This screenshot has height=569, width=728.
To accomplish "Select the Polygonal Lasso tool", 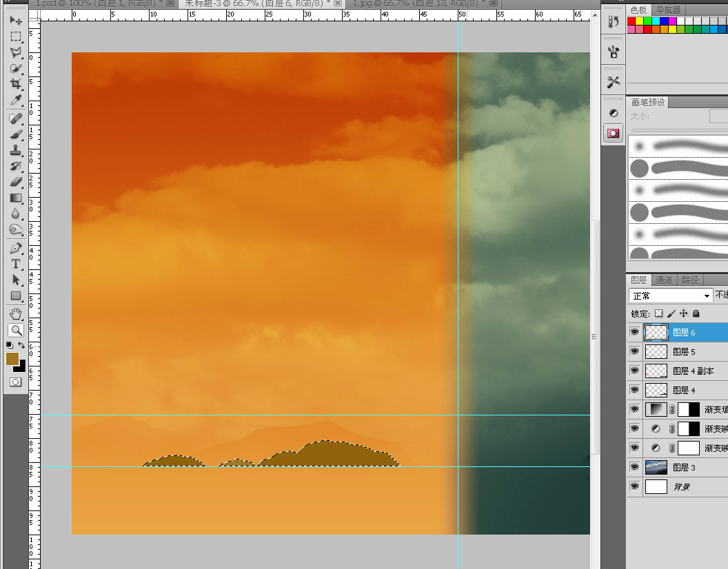I will point(16,52).
